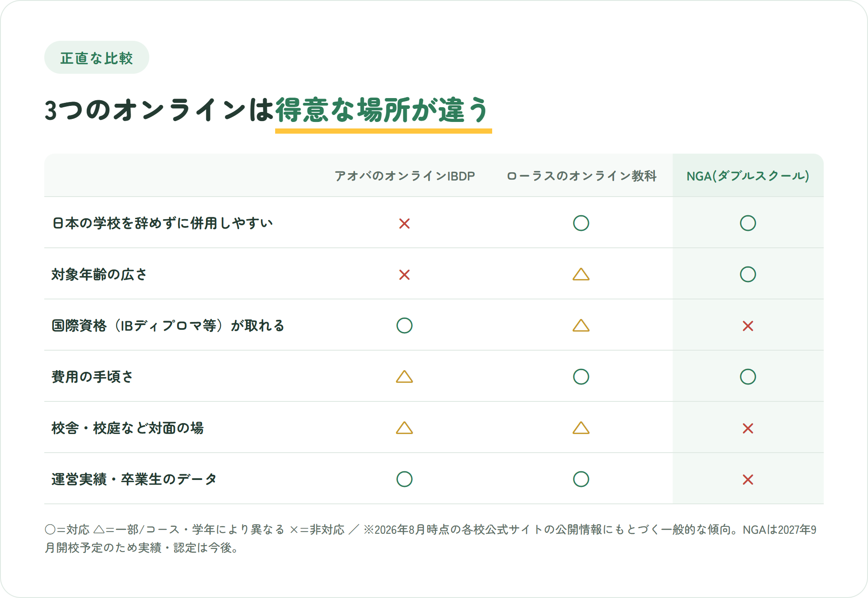Click NGA circle in 費用の手頃さ row
Screen dimensions: 868x598
tap(748, 377)
